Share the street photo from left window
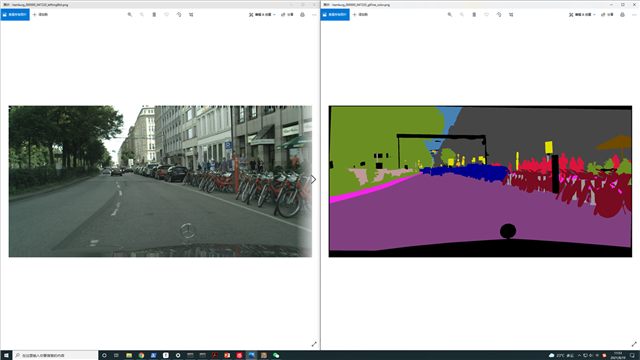This screenshot has height=360, width=640. pos(287,15)
